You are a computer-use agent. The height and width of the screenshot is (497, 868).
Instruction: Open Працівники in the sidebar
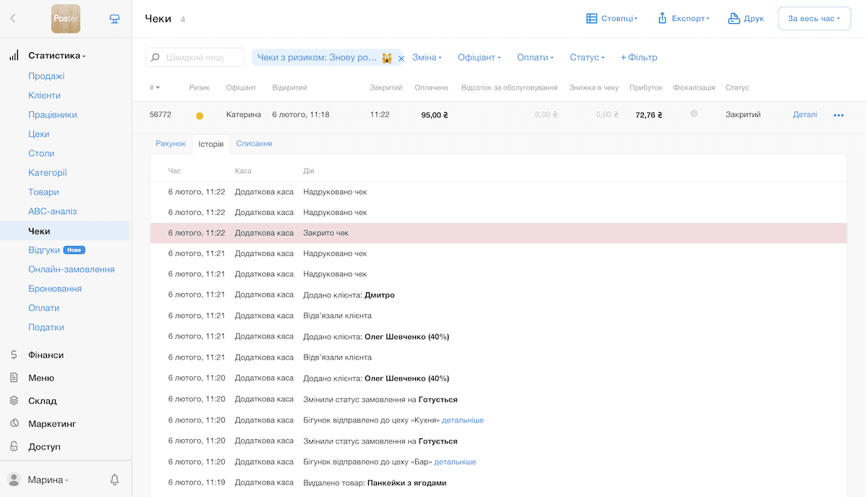53,115
